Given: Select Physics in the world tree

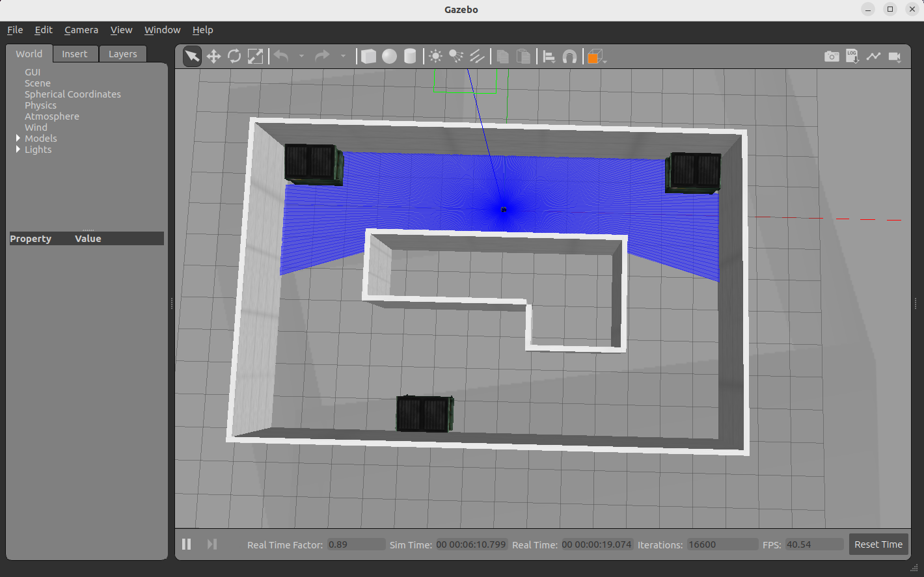Looking at the screenshot, I should click(x=40, y=105).
